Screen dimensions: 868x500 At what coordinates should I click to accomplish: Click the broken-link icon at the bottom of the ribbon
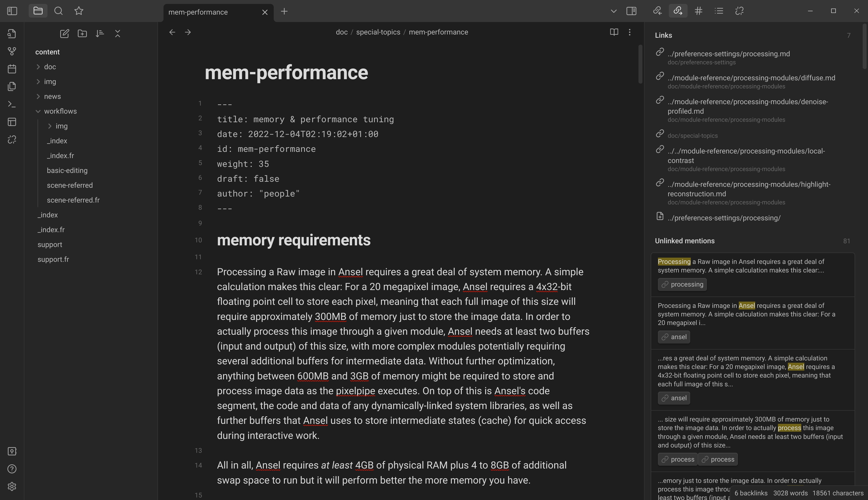12,139
